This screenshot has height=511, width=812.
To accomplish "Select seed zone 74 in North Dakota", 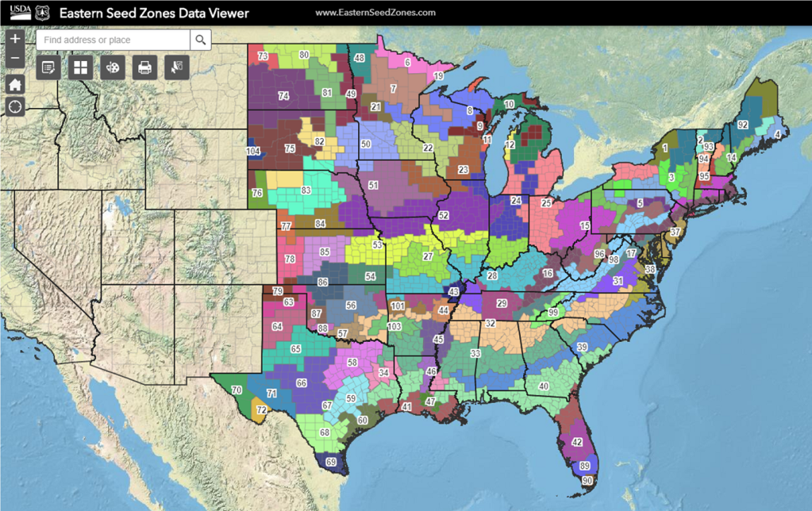I will [283, 96].
